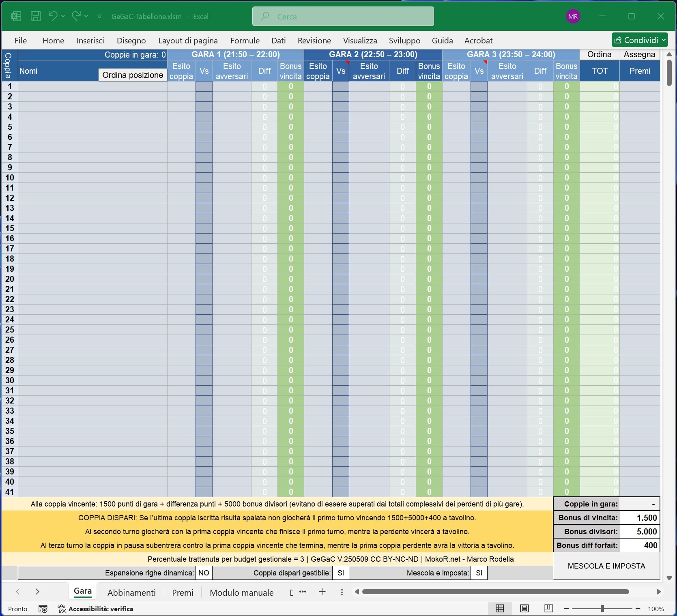The width and height of the screenshot is (677, 616).
Task: Select the Coppia dispari gestibile SI cell
Action: 341,573
